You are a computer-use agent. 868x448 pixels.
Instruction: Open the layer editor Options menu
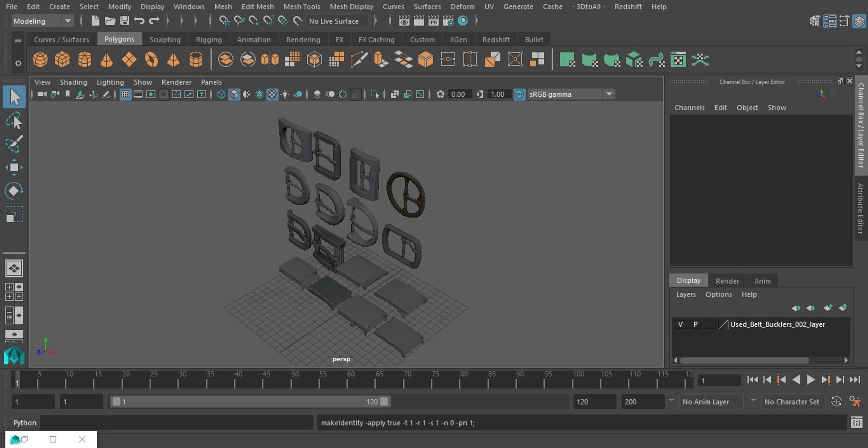pos(718,294)
